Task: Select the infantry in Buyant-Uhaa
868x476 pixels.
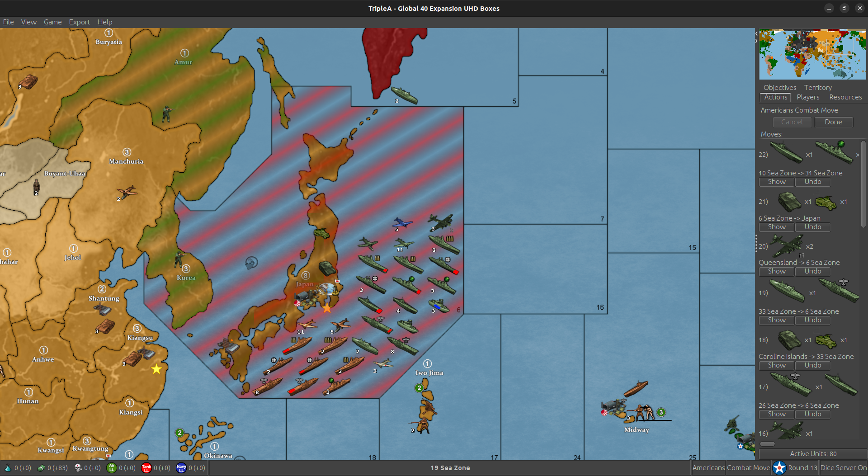Action: coord(37,186)
